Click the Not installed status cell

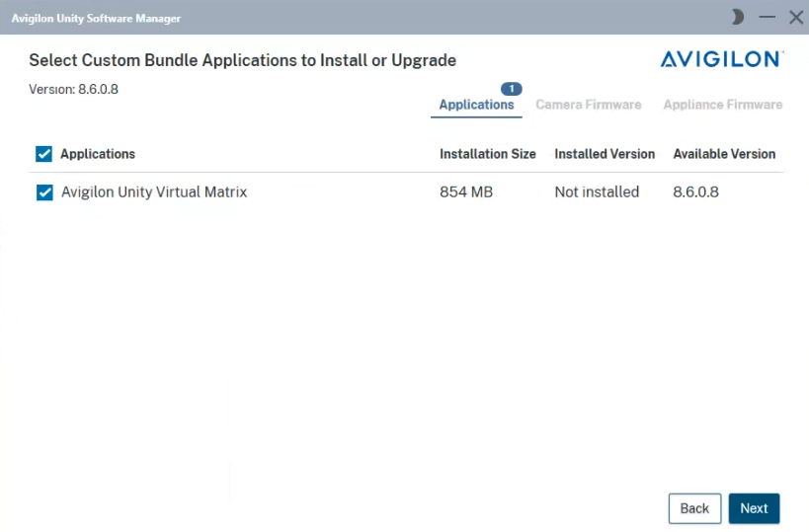coord(597,192)
